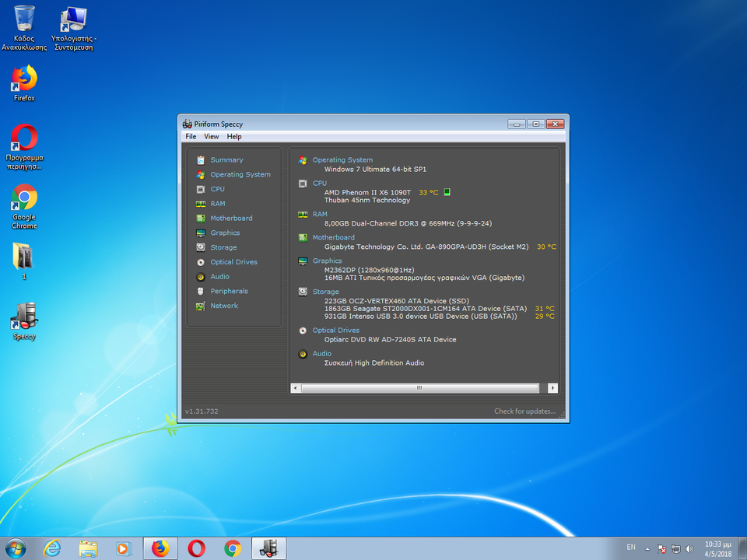Click the Motherboard icon in sidebar
The height and width of the screenshot is (560, 747).
pyautogui.click(x=201, y=218)
